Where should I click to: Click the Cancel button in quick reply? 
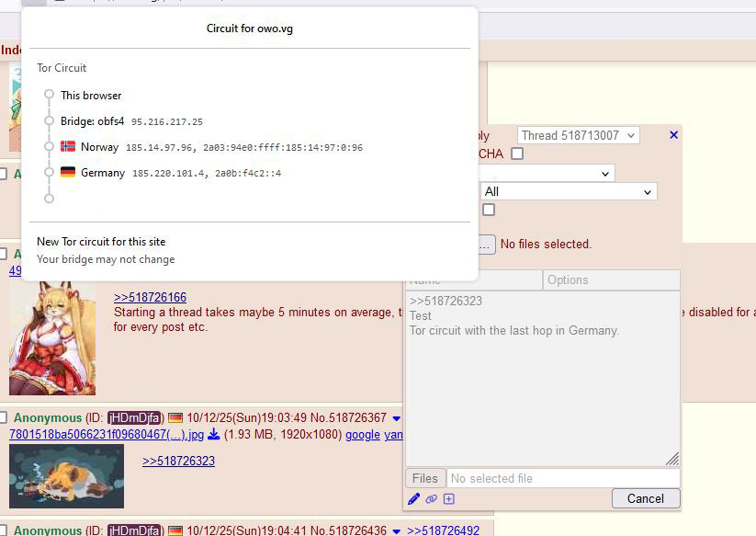[646, 498]
